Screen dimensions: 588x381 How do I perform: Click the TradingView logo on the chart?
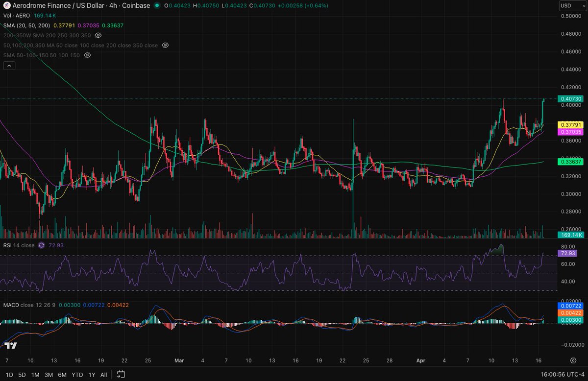point(11,346)
